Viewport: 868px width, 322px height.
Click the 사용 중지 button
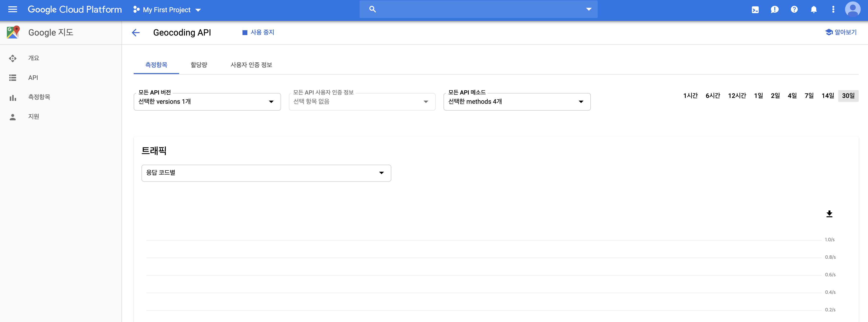[x=258, y=32]
